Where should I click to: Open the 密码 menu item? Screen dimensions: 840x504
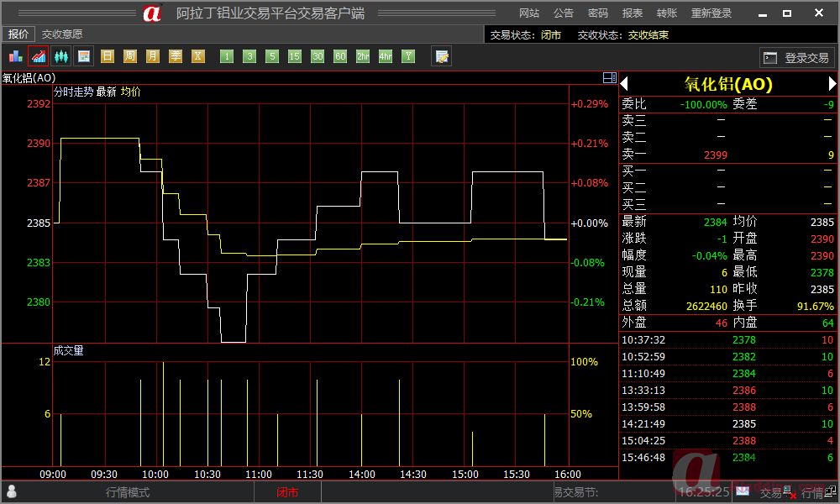tap(598, 13)
